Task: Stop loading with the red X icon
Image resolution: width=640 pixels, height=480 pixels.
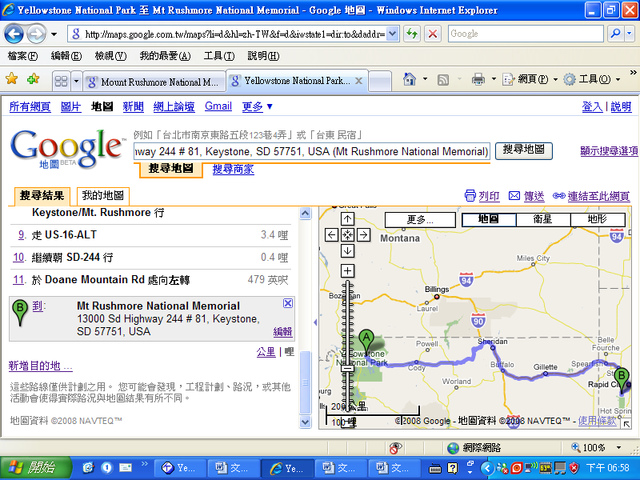Action: pos(433,34)
